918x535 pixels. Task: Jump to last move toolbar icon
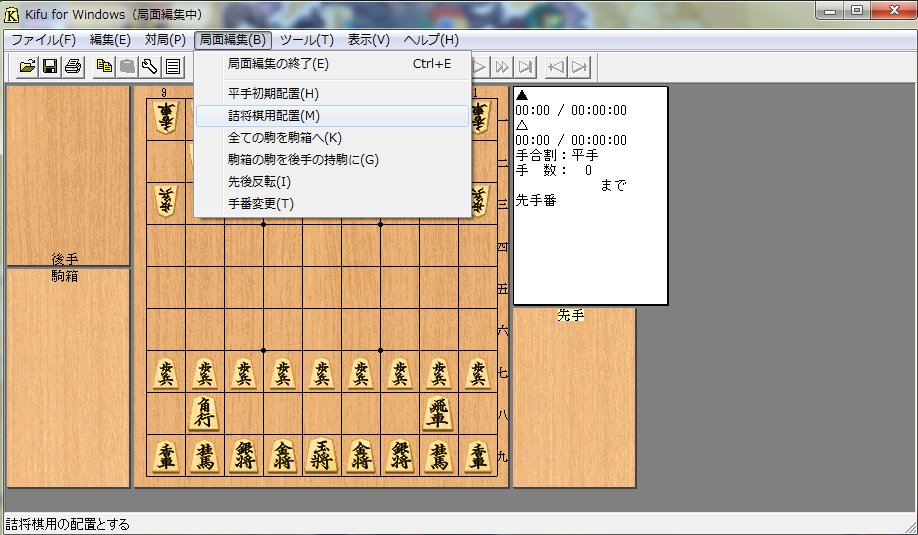pyautogui.click(x=526, y=67)
